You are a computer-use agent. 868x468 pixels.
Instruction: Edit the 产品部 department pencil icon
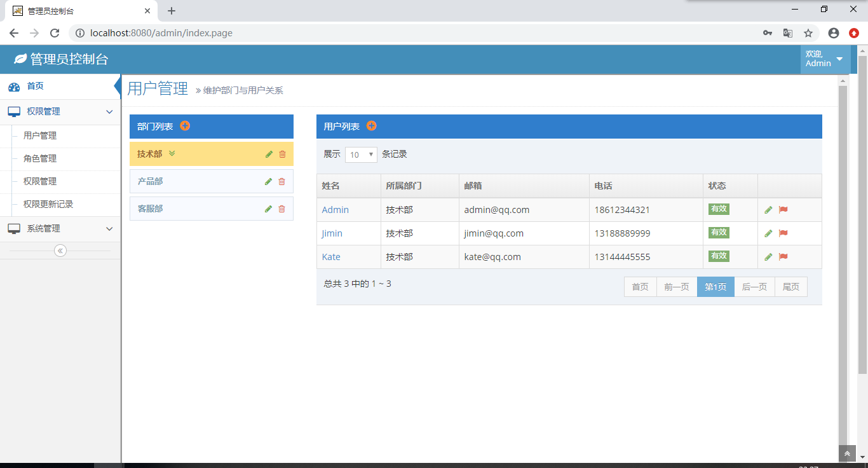pyautogui.click(x=268, y=181)
